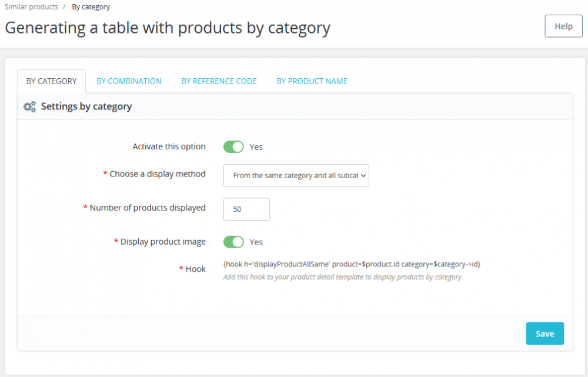Viewport: 588px width, 377px height.
Task: Choose a new value in the display method combo
Action: coord(296,175)
